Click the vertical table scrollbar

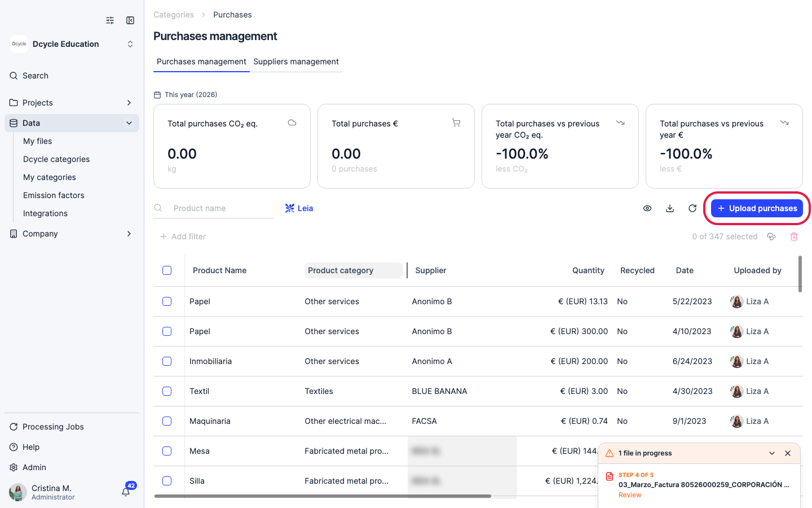tap(800, 274)
